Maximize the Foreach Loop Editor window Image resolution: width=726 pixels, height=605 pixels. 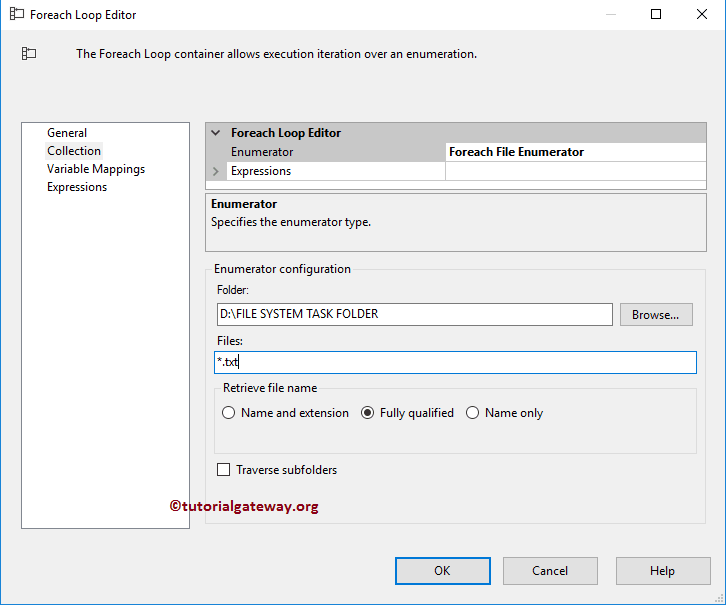coord(656,14)
